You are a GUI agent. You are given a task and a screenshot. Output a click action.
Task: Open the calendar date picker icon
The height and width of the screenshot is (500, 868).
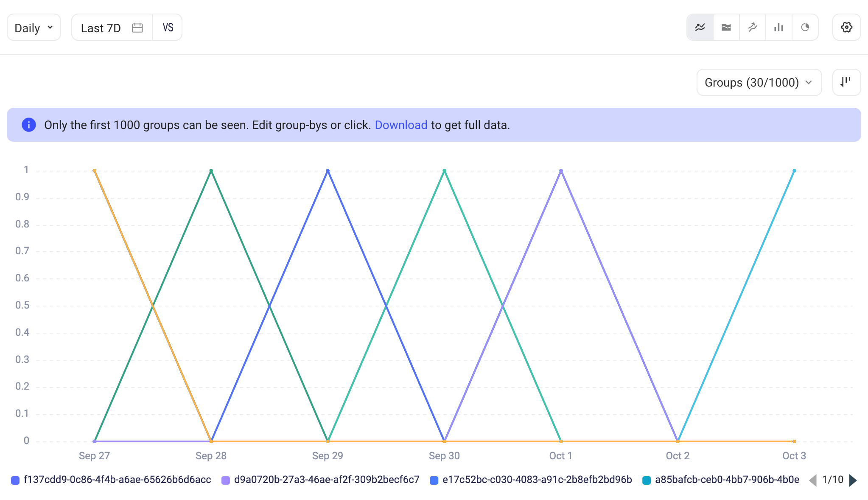(x=137, y=28)
